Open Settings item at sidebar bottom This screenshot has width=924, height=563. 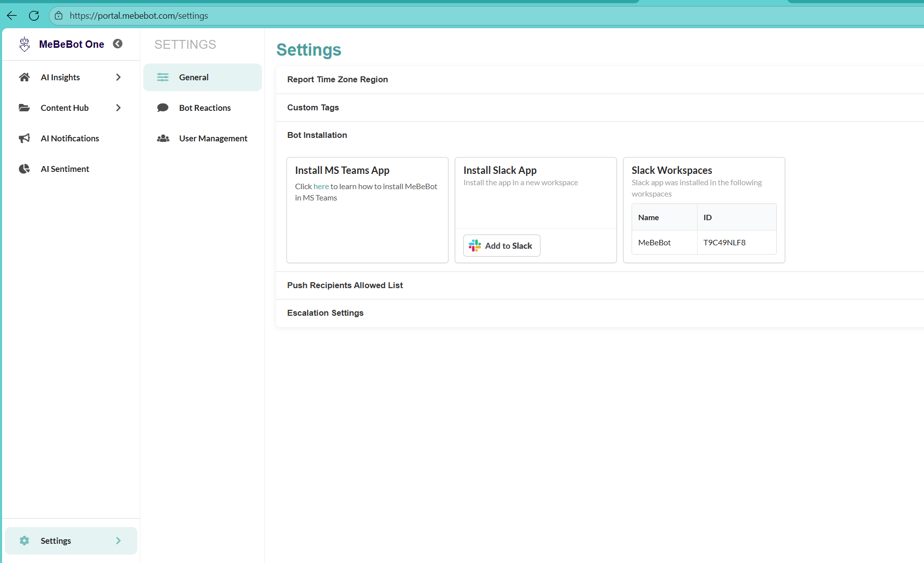(x=71, y=541)
